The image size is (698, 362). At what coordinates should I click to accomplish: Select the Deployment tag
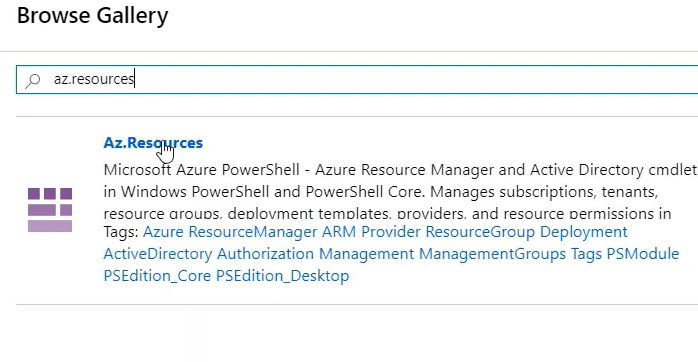tap(583, 232)
